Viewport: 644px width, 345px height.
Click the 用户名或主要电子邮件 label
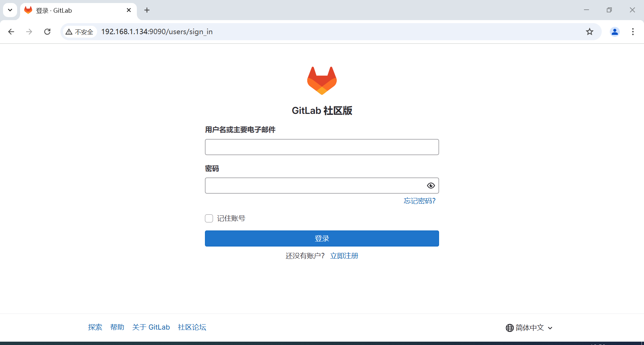(x=240, y=130)
